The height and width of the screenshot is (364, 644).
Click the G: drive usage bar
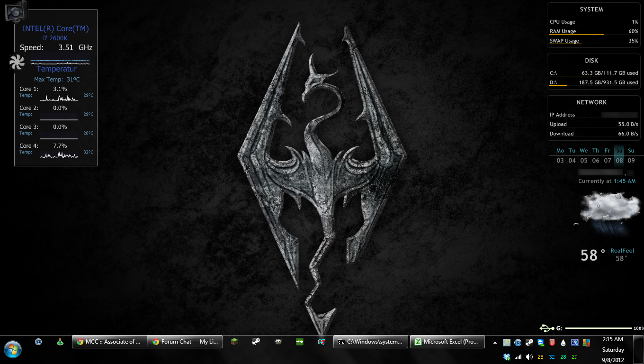click(599, 328)
